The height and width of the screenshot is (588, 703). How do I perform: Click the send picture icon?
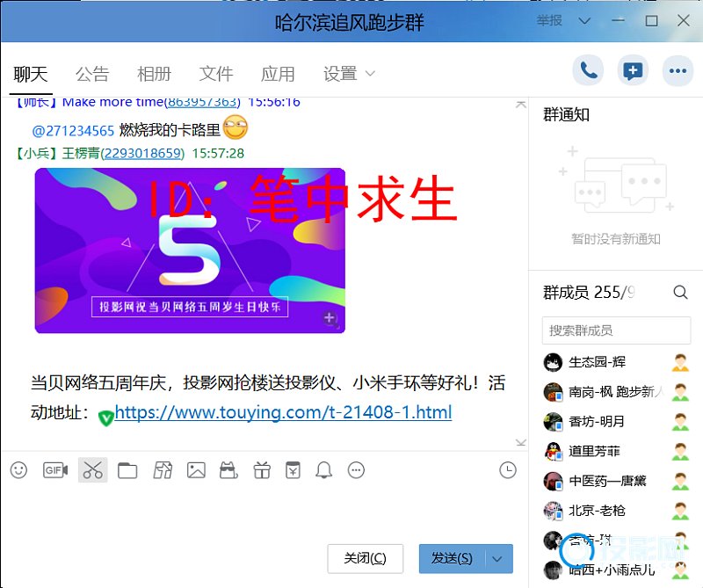click(196, 471)
